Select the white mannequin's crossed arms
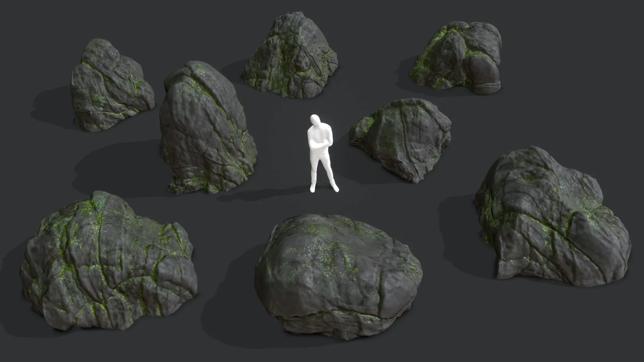This screenshot has width=644, height=362. pos(320,144)
